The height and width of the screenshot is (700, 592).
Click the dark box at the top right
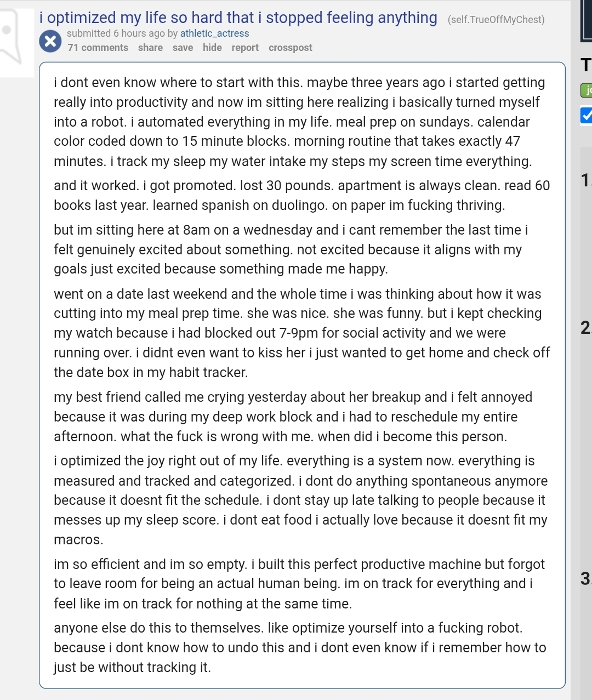(587, 22)
